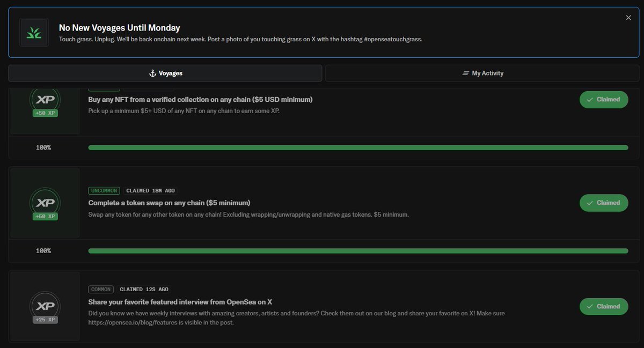644x348 pixels.
Task: Switch to the Voyages tab
Action: [x=165, y=73]
